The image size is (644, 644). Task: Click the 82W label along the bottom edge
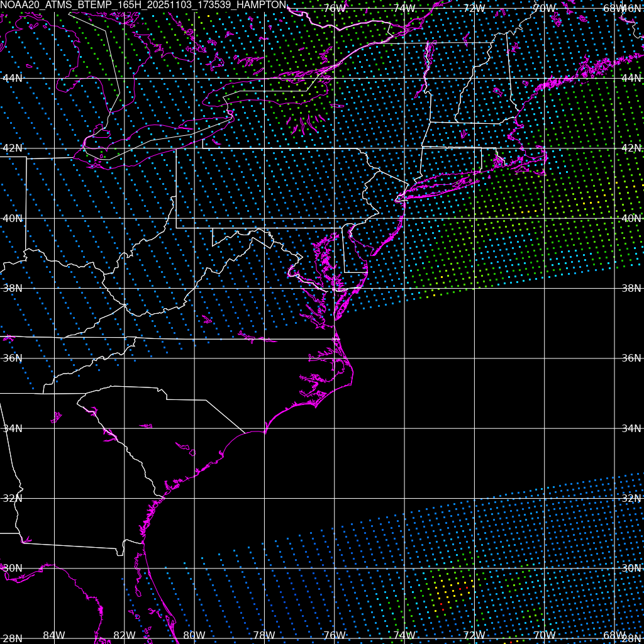(124, 635)
